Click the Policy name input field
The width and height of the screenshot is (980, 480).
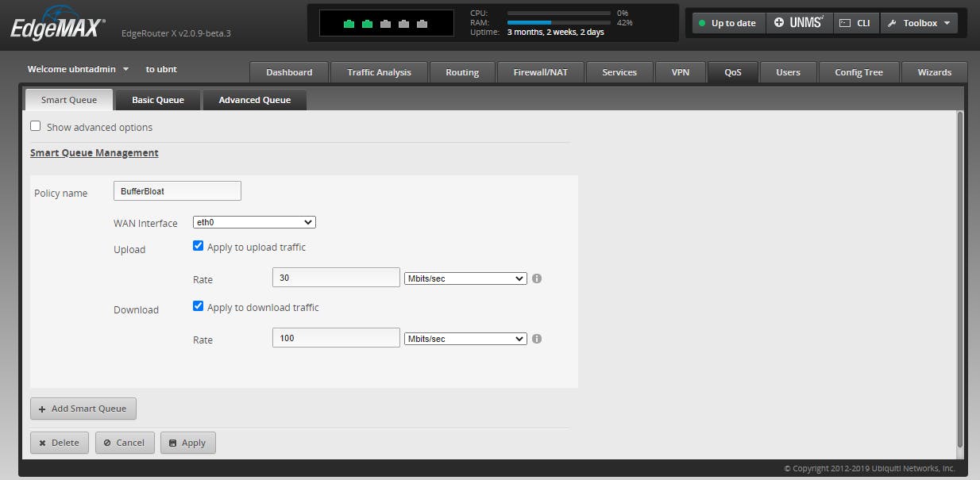(177, 190)
